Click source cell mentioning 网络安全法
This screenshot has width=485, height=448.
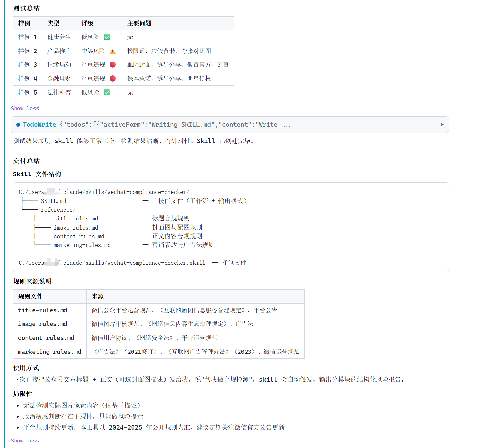tap(195, 338)
